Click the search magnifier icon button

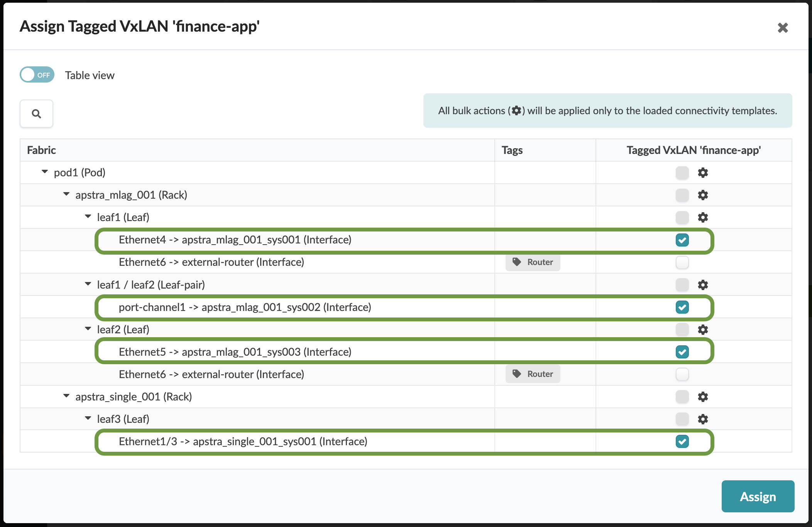click(36, 113)
